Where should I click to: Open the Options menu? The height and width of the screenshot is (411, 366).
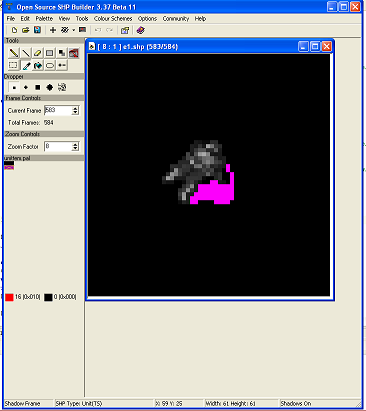click(x=147, y=19)
